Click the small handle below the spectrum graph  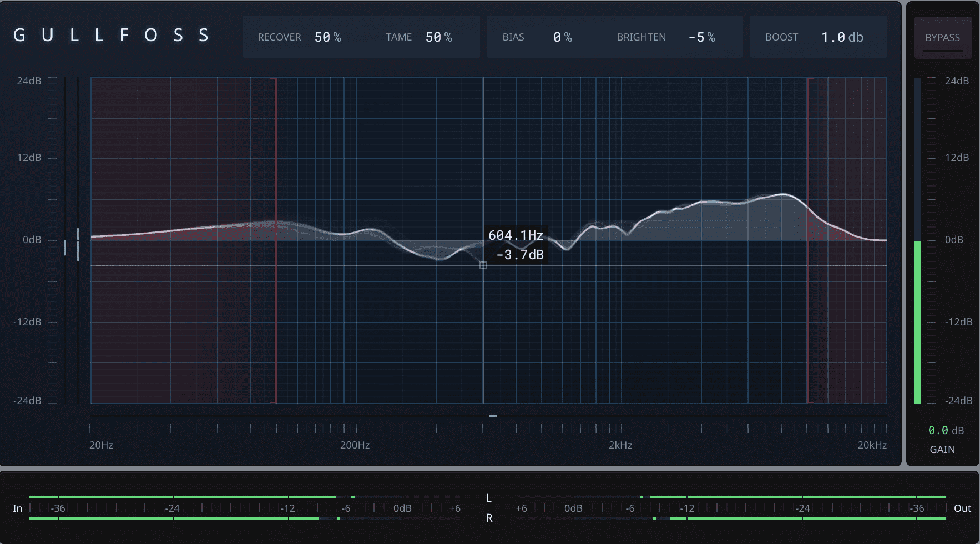click(493, 416)
